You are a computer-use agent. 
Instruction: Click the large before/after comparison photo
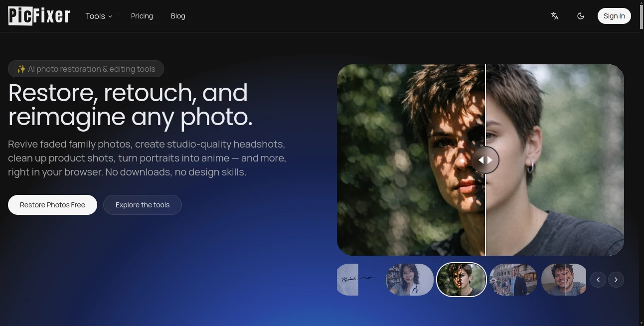(x=481, y=160)
